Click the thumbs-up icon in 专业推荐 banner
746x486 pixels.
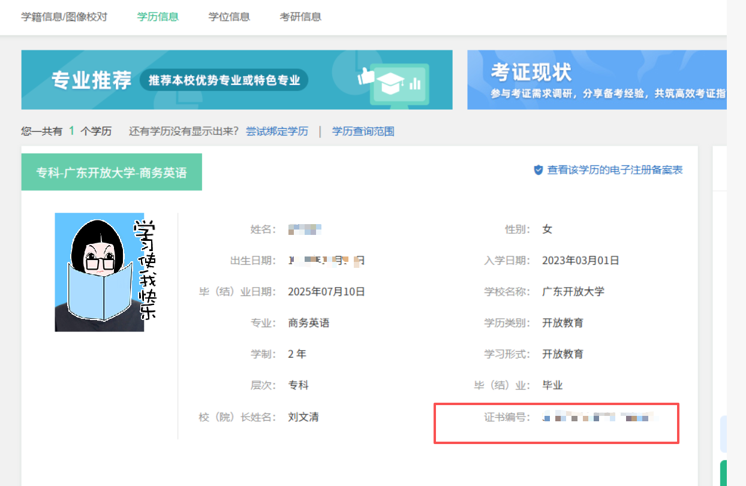367,76
